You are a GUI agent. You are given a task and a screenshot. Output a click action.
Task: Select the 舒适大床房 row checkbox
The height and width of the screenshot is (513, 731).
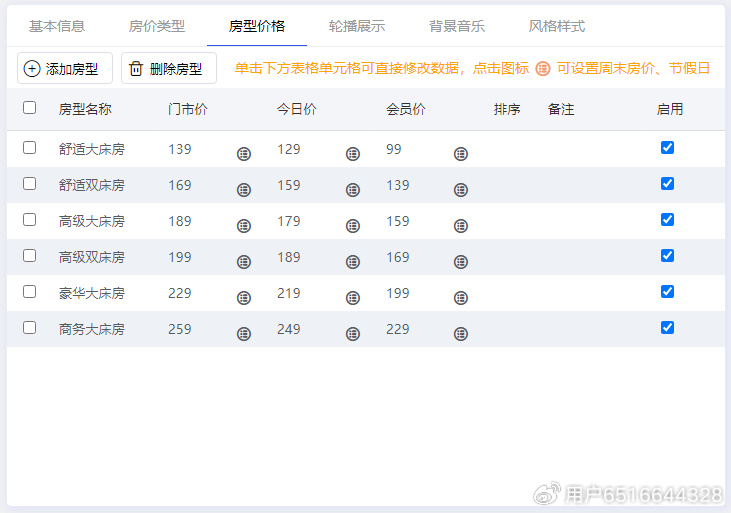click(29, 147)
